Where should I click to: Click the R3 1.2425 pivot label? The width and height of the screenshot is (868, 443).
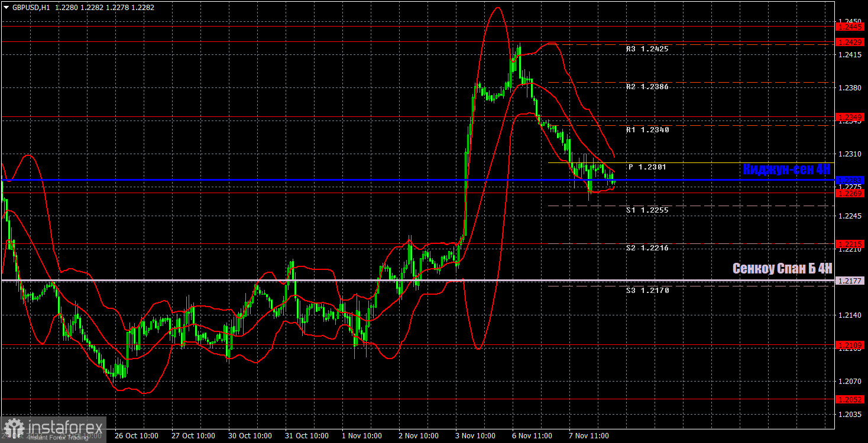point(647,49)
